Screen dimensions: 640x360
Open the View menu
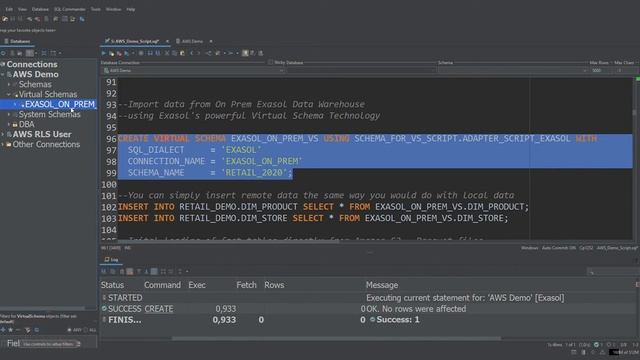[22, 9]
